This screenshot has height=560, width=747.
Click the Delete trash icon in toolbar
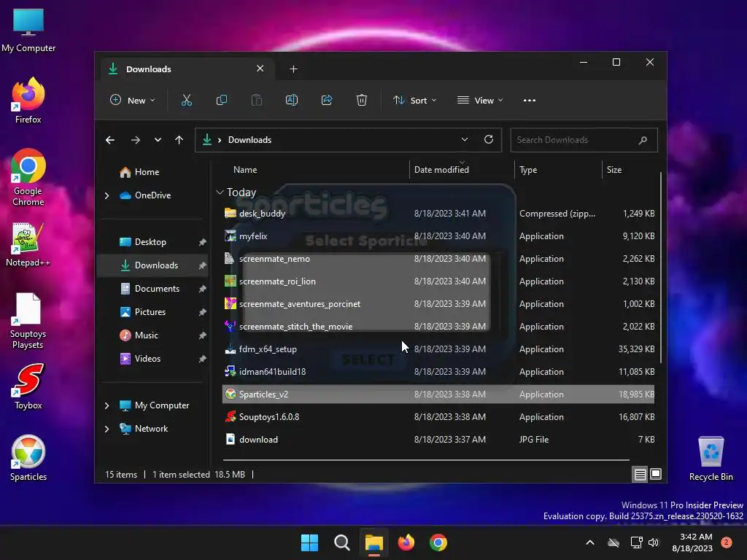362,100
